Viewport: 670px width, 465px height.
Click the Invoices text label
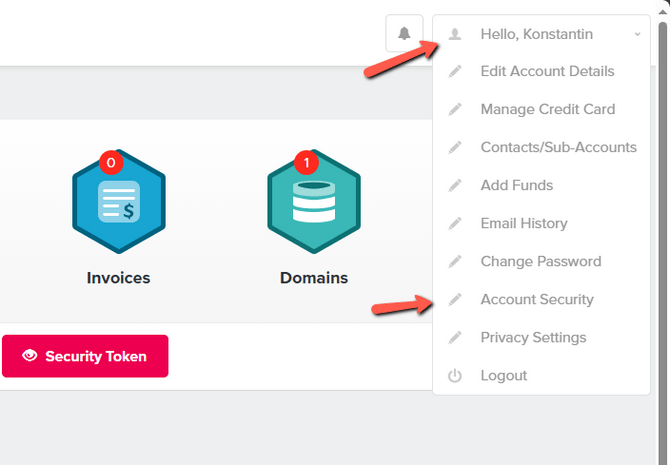[118, 277]
